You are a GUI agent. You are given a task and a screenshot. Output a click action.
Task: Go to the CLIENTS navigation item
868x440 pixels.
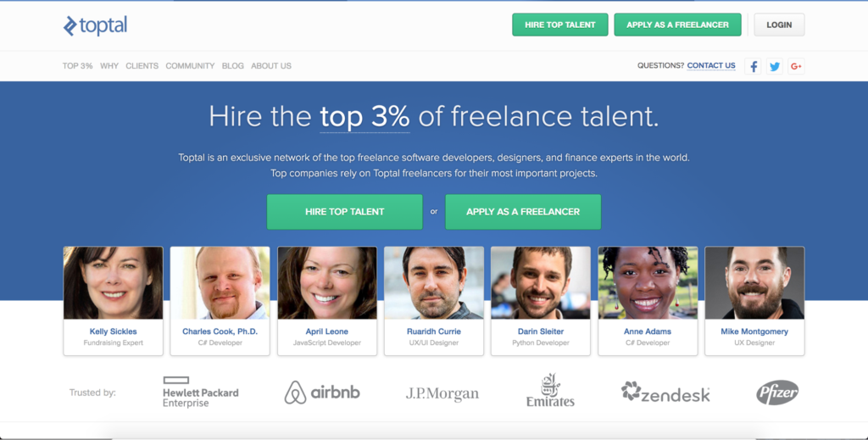(142, 66)
